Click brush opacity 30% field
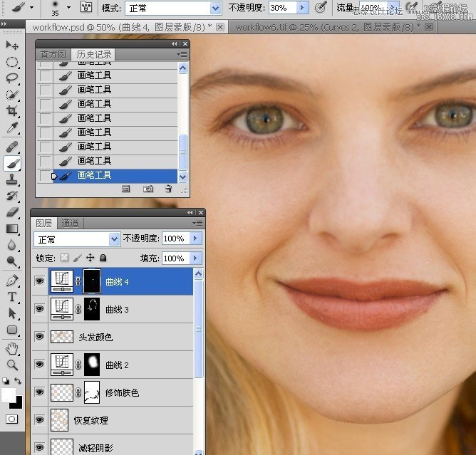Viewport: 476px width, 455px height. 283,8
